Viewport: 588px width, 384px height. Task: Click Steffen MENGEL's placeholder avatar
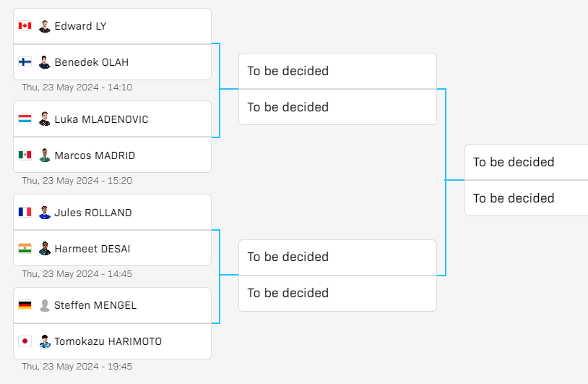(x=45, y=305)
